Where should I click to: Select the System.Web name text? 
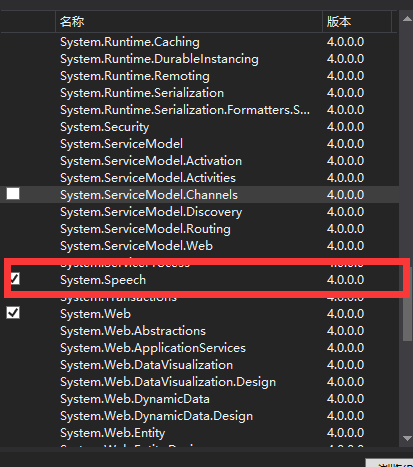[x=96, y=314]
